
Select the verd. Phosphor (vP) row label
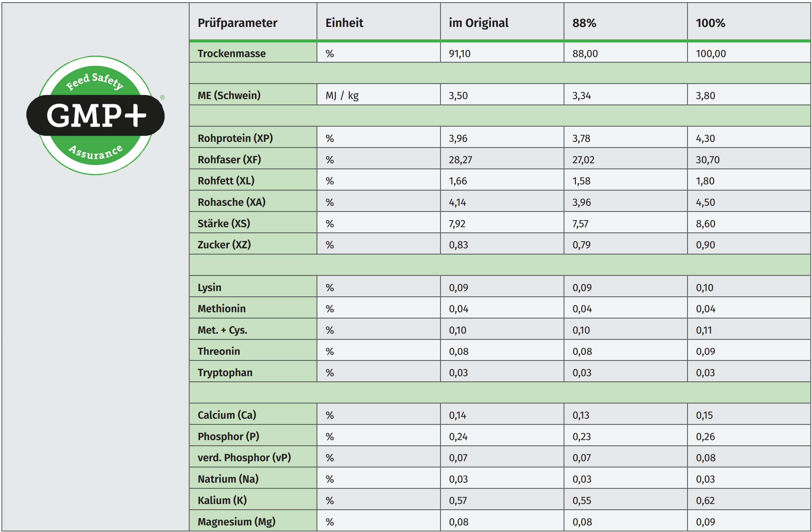point(244,458)
